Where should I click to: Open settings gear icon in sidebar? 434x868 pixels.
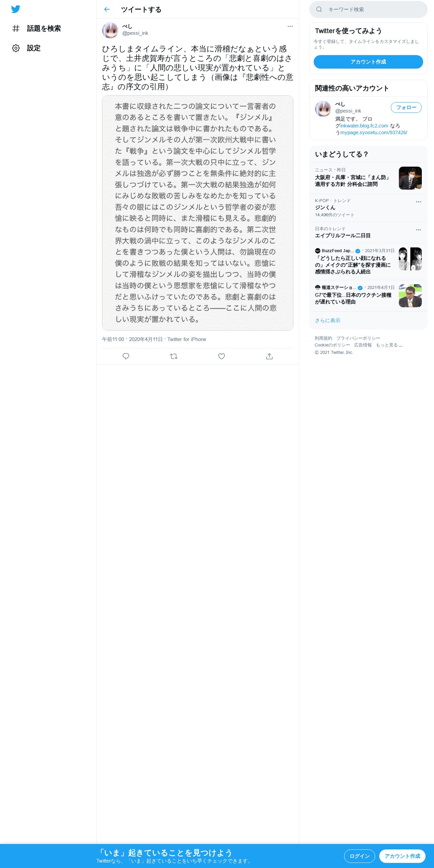(16, 48)
